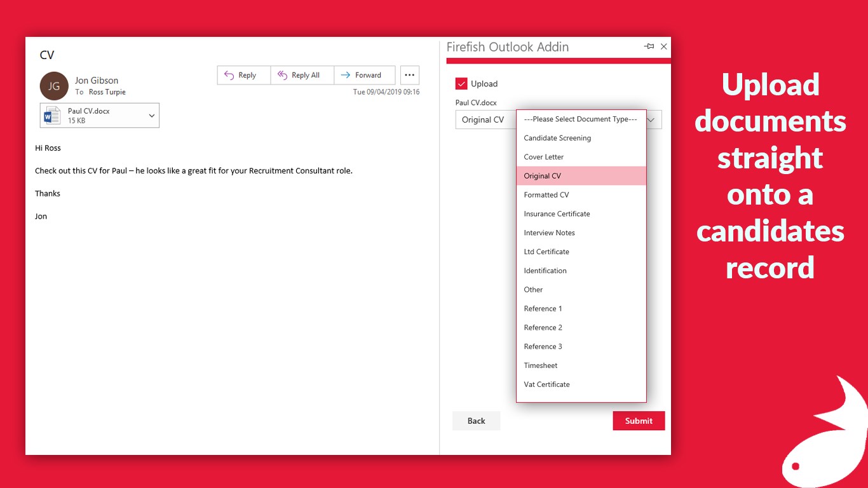
Task: Open the document type combo box
Action: 559,119
